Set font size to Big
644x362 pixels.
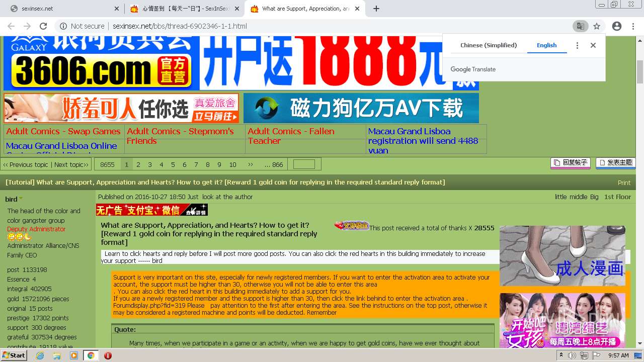[x=594, y=197]
